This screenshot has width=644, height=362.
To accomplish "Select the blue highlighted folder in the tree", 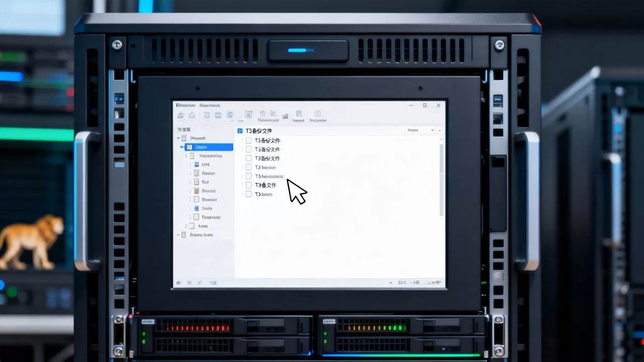I will pos(208,147).
